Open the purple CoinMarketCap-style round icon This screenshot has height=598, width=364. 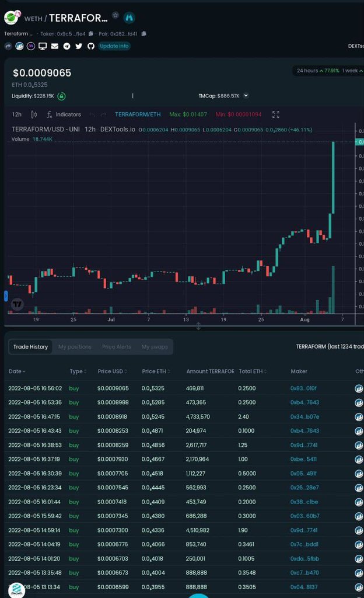click(31, 46)
